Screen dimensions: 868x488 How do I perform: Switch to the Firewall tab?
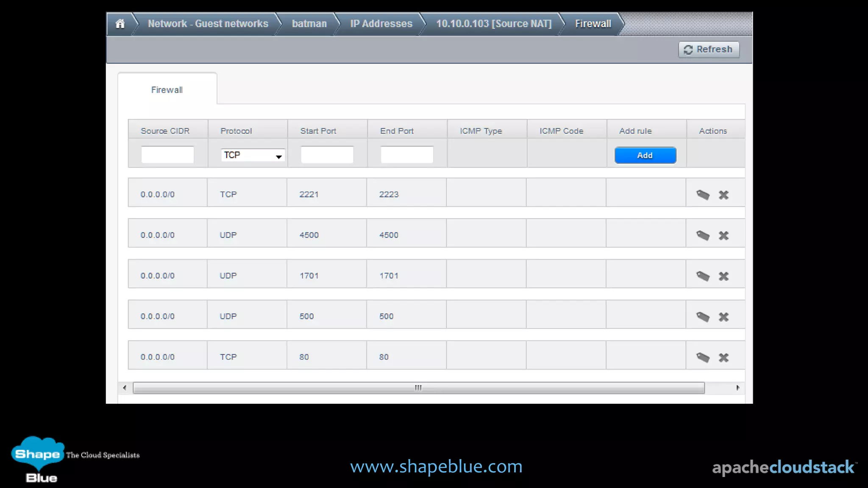(x=167, y=90)
